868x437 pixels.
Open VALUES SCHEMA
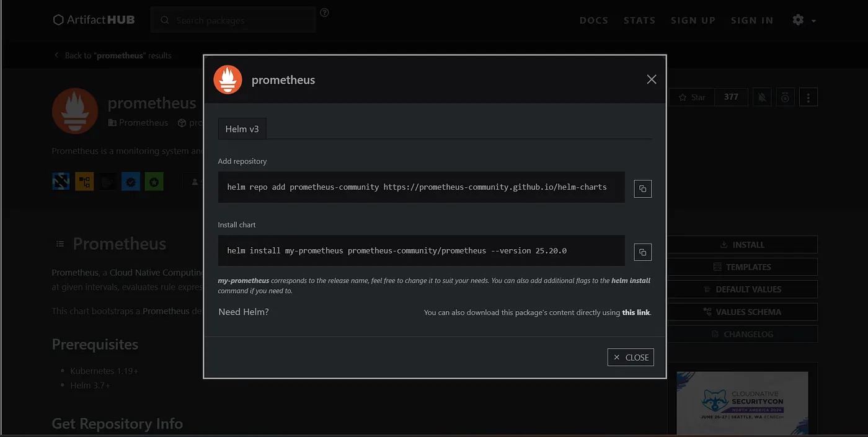pyautogui.click(x=742, y=312)
